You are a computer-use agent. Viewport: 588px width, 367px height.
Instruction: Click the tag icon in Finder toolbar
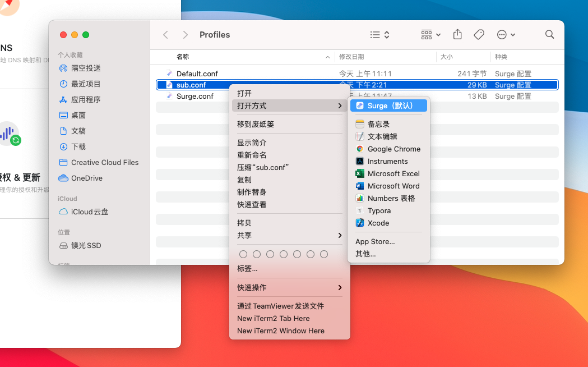(479, 35)
